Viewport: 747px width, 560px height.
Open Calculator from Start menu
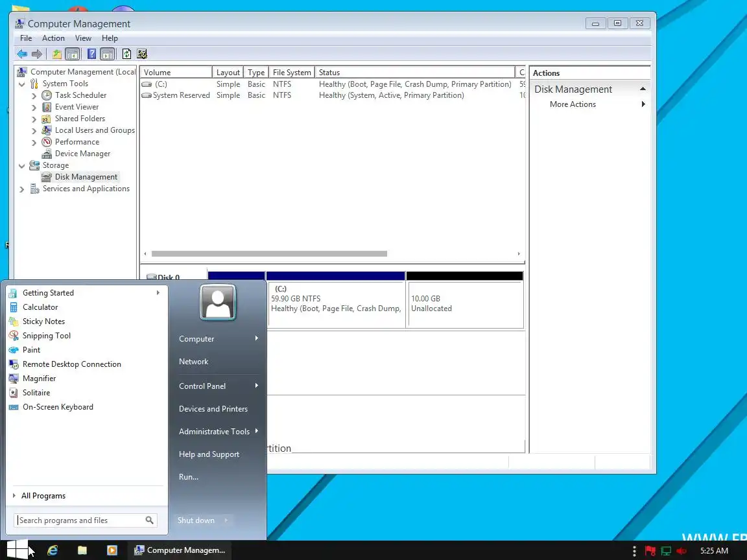coord(40,307)
